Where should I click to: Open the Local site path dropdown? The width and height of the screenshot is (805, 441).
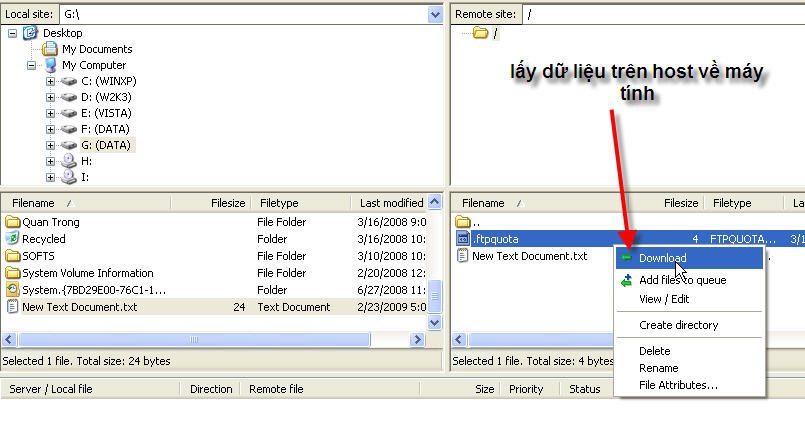pyautogui.click(x=435, y=14)
